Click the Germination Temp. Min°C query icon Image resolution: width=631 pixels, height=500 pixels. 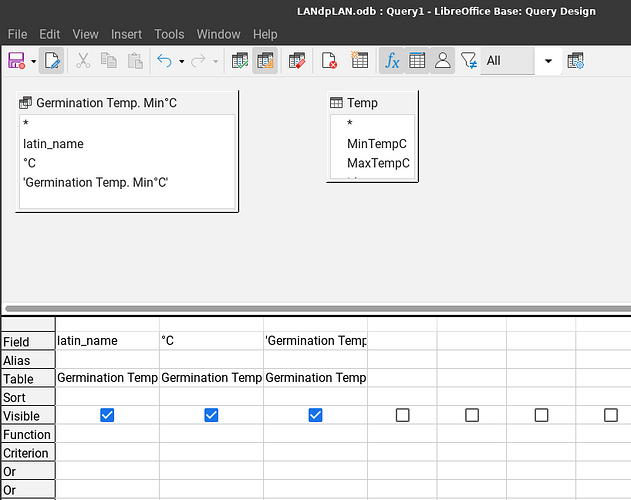(x=25, y=103)
